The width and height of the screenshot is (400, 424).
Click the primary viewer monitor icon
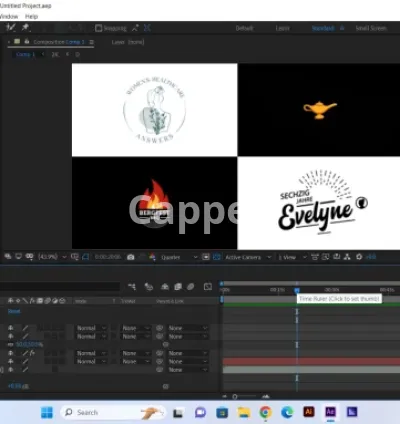(19, 257)
